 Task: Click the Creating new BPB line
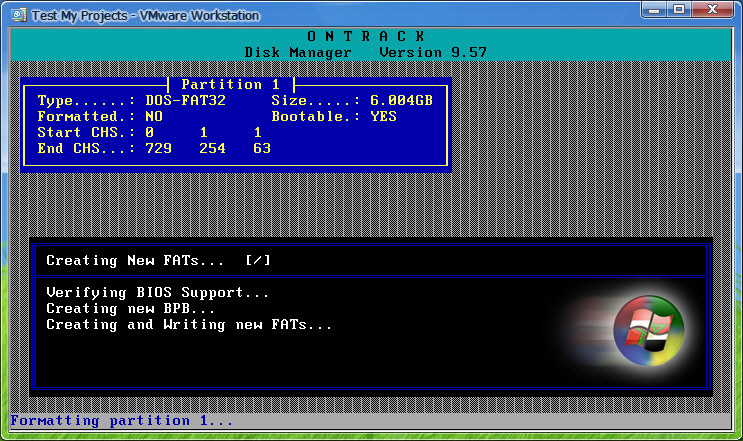[131, 309]
